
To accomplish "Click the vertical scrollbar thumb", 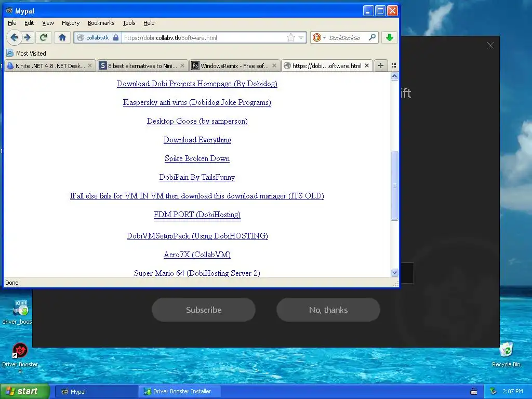I will point(394,185).
